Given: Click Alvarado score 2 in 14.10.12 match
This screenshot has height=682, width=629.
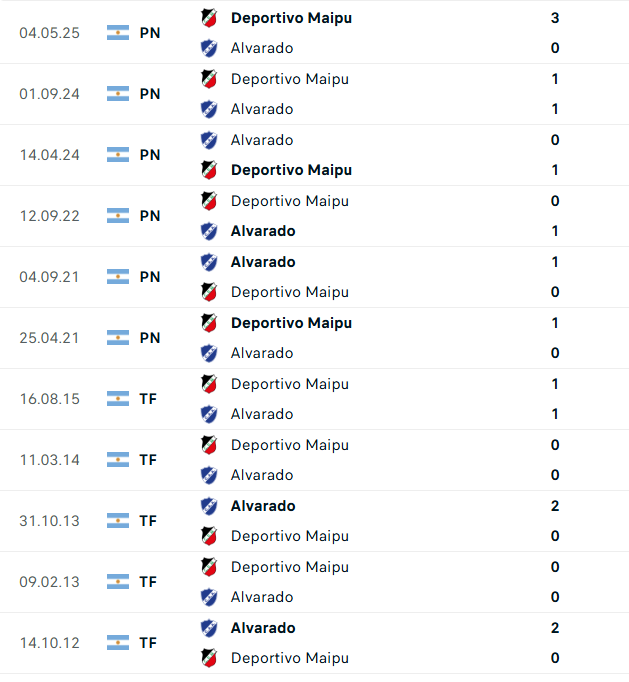Looking at the screenshot, I should click(x=555, y=628).
